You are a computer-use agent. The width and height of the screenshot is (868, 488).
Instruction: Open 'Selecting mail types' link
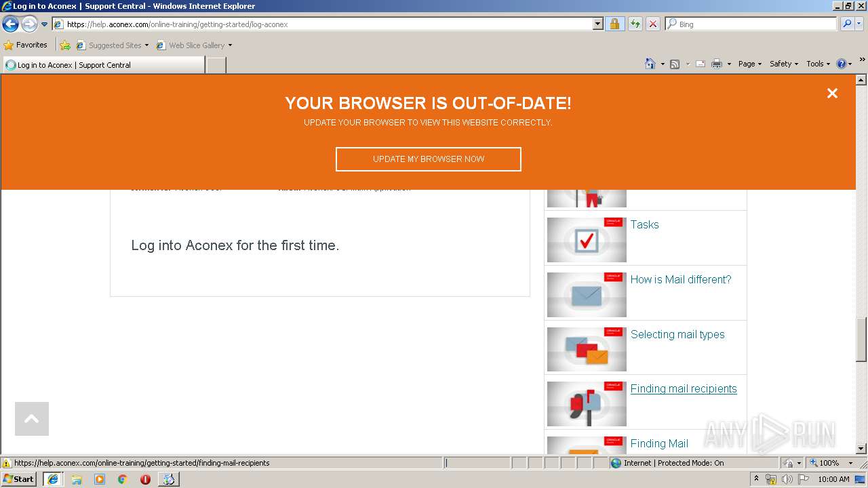[x=677, y=334]
